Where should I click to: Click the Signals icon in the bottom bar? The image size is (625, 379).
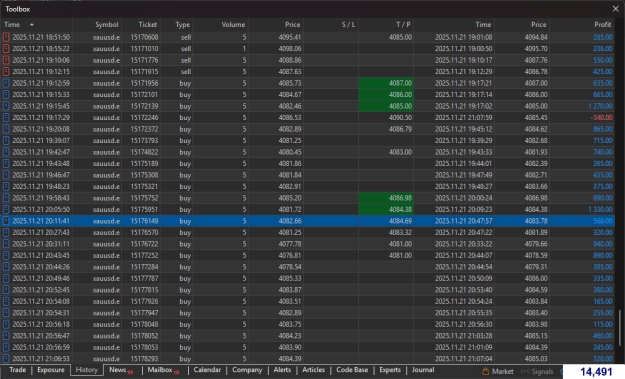coord(525,371)
